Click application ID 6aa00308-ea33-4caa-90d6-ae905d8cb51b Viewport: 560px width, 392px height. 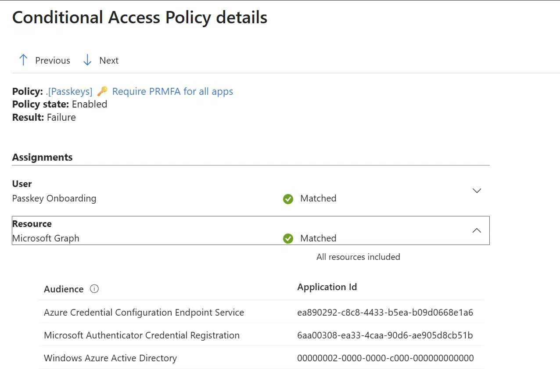click(x=385, y=335)
